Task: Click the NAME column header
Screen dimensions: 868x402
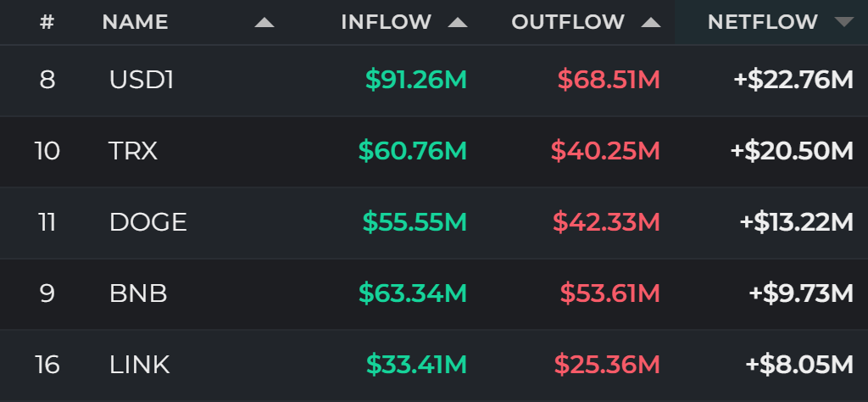Action: click(135, 22)
